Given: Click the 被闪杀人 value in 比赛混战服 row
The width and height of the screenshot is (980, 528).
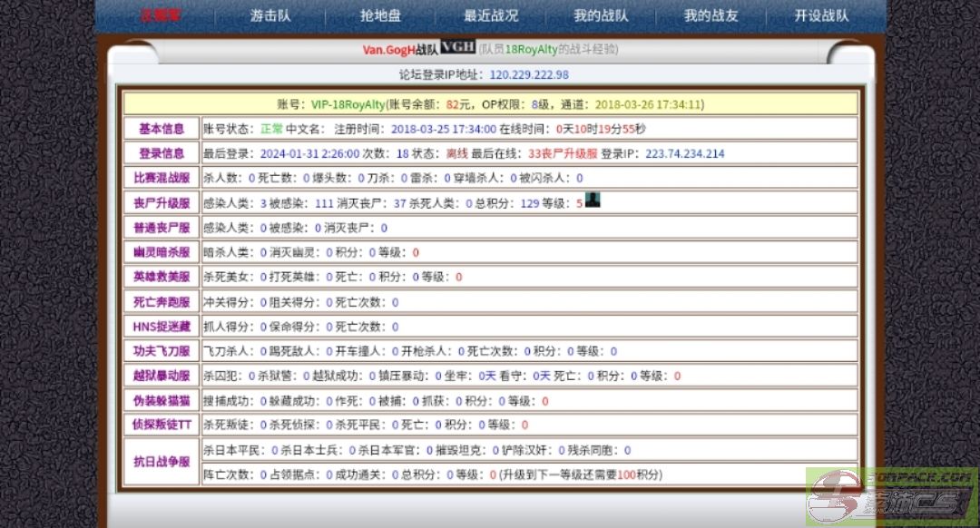Looking at the screenshot, I should (x=579, y=178).
